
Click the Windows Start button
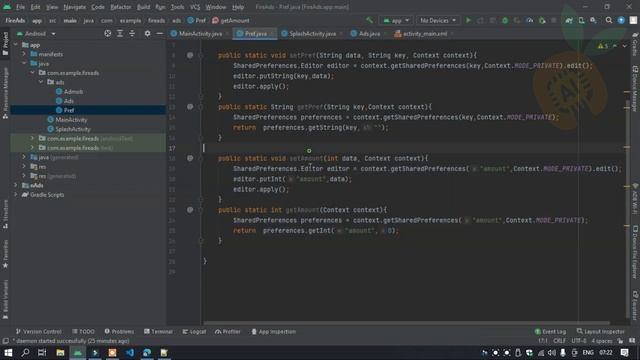tap(8, 353)
